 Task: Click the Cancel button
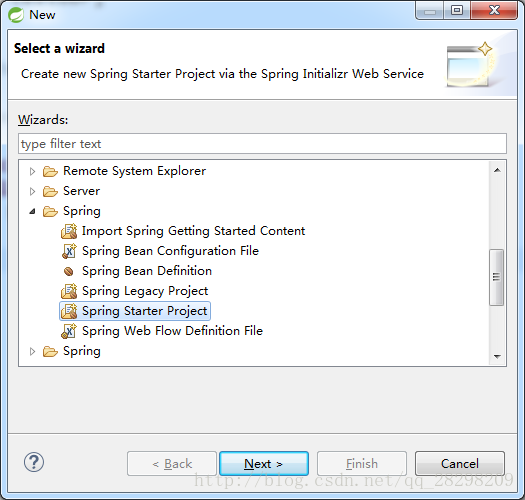[x=460, y=463]
